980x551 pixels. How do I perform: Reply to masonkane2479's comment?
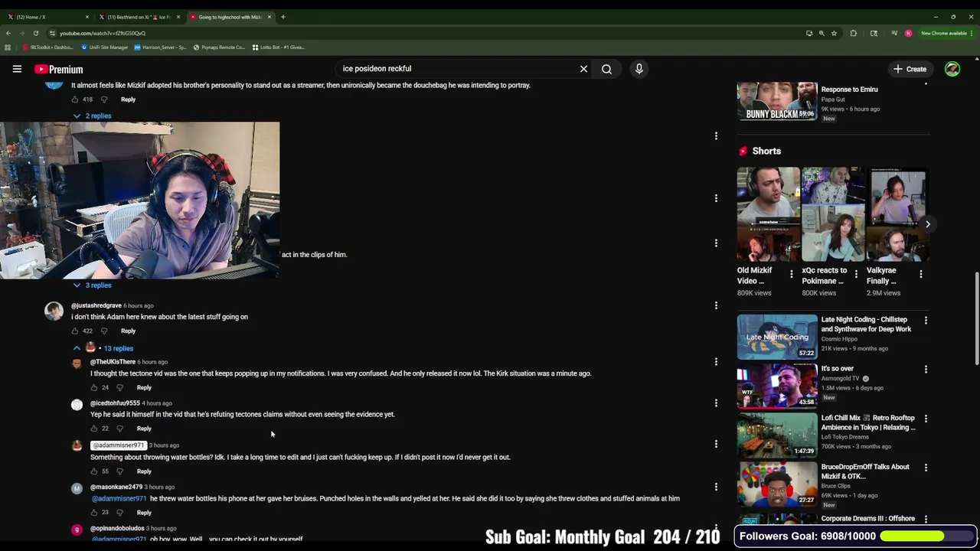(144, 513)
